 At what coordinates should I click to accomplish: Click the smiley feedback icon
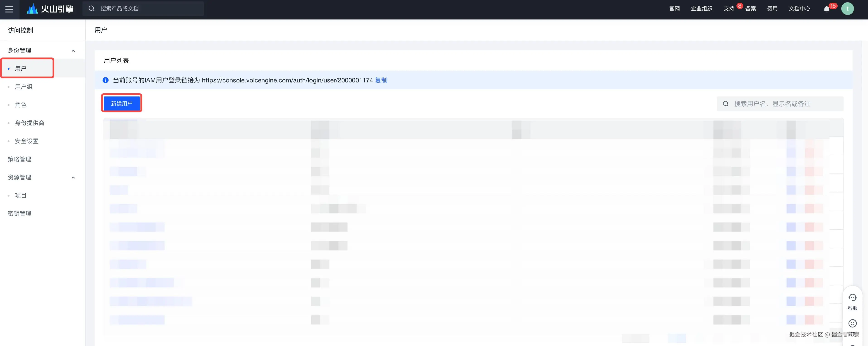coord(852,323)
